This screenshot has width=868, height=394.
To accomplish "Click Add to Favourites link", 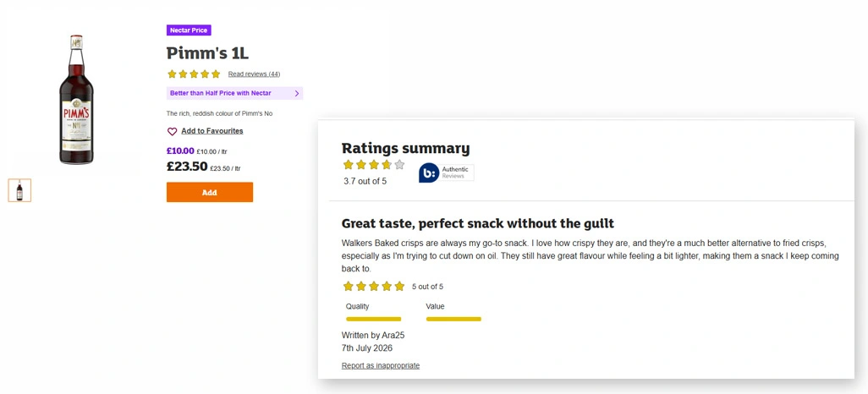I will coord(212,131).
